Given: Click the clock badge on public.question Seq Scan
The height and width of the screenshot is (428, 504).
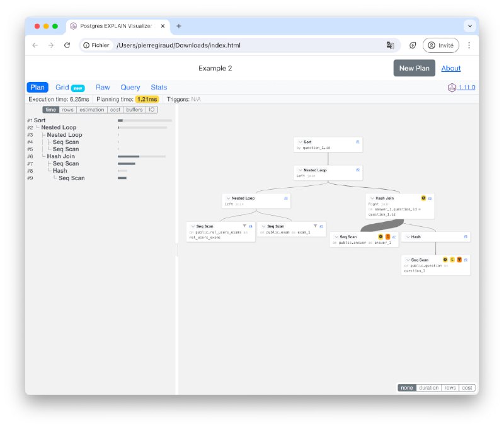Looking at the screenshot, I should coord(445,260).
